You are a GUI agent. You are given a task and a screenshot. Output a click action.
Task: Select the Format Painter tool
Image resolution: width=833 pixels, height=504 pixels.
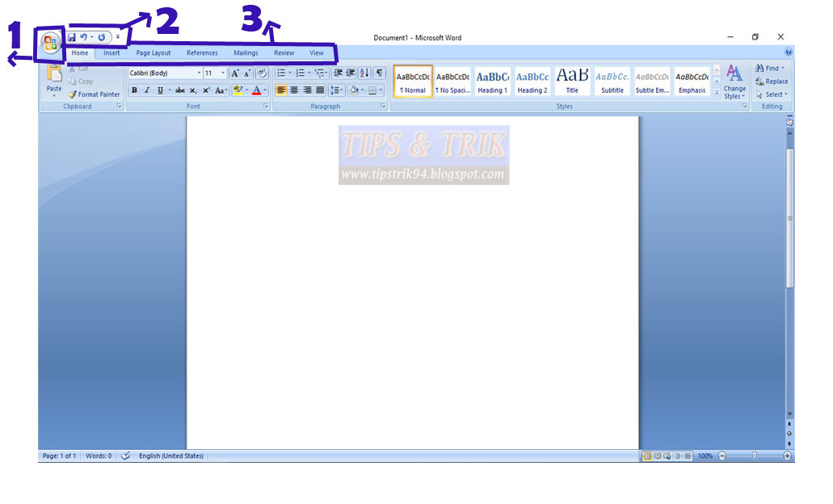point(94,94)
